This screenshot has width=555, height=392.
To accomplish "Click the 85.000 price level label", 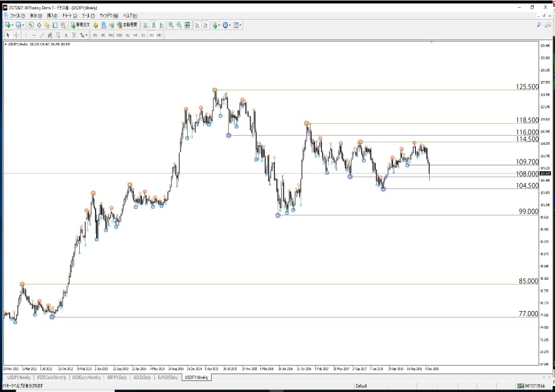I will point(529,281).
